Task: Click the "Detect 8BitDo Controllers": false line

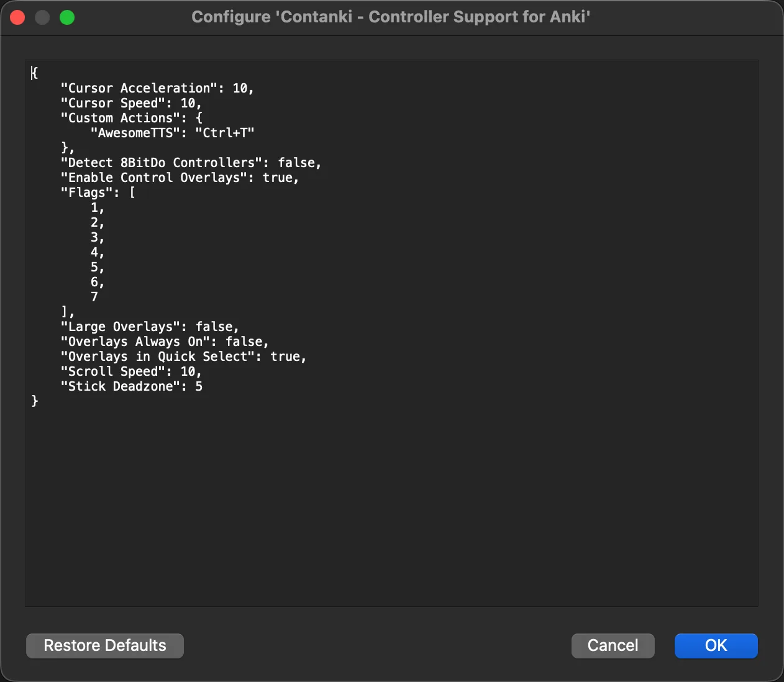Action: (191, 163)
